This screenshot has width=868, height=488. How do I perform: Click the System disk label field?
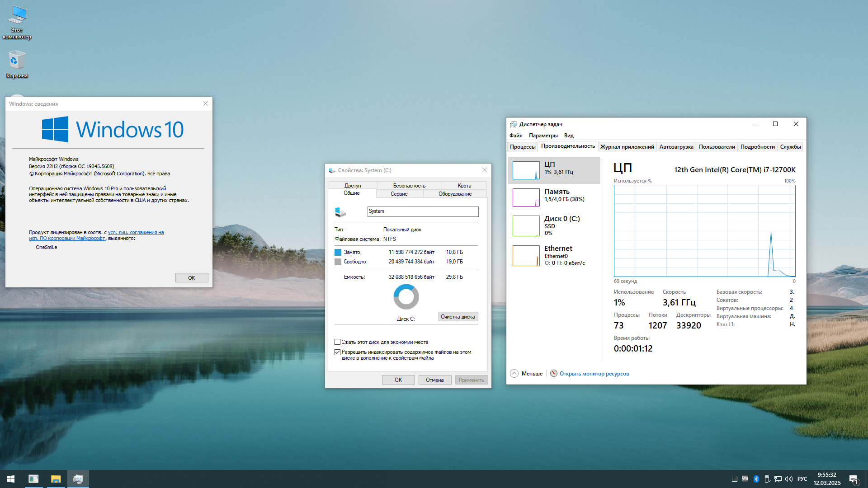coord(422,211)
